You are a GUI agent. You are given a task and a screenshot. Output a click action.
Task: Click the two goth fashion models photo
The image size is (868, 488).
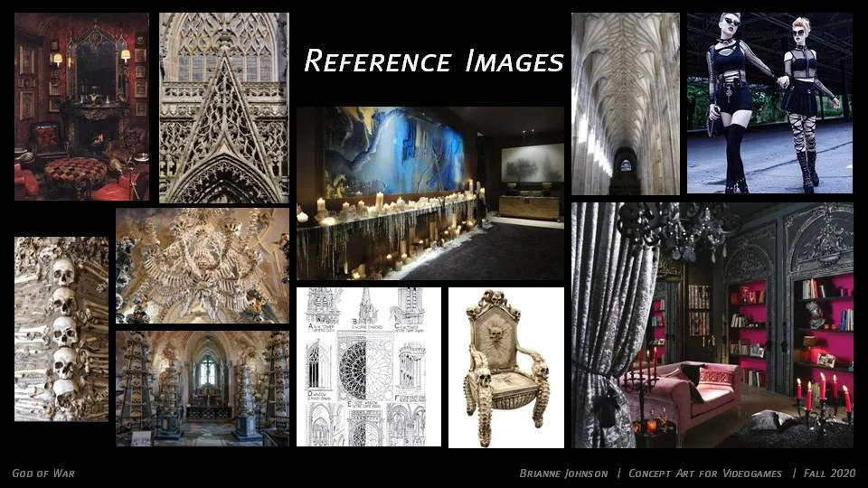click(x=769, y=103)
